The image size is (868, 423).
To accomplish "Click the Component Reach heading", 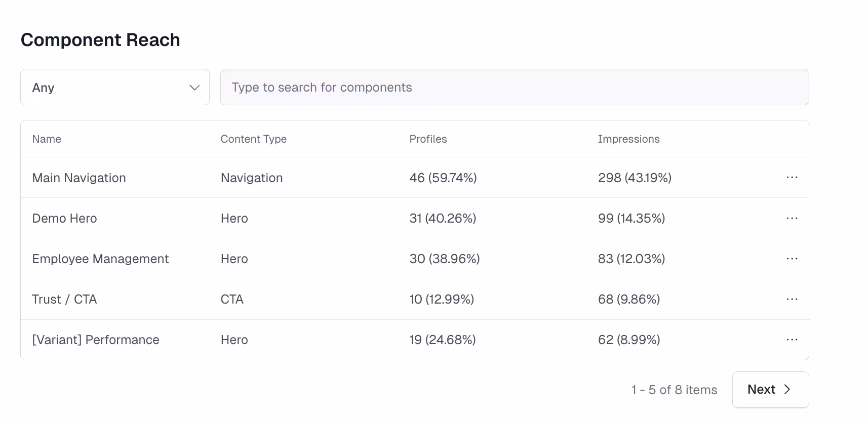I will pyautogui.click(x=100, y=39).
